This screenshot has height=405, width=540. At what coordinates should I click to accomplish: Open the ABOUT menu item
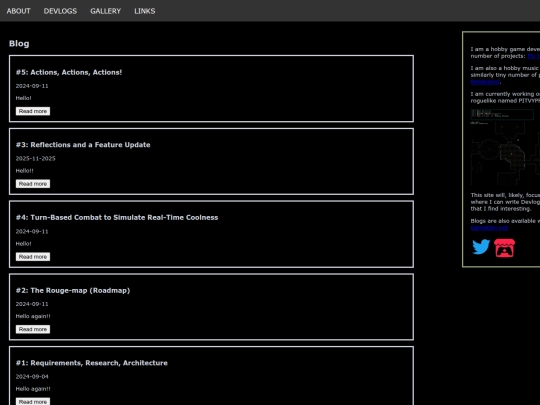click(19, 11)
